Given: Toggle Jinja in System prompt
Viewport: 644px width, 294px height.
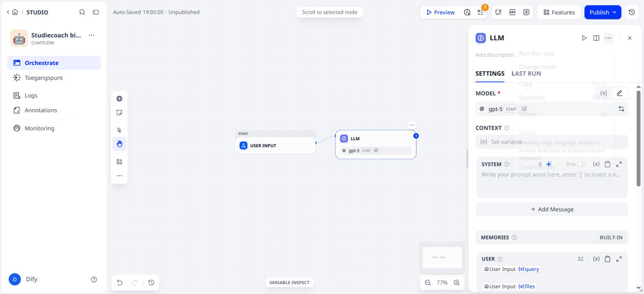Looking at the screenshot, I should 581,164.
